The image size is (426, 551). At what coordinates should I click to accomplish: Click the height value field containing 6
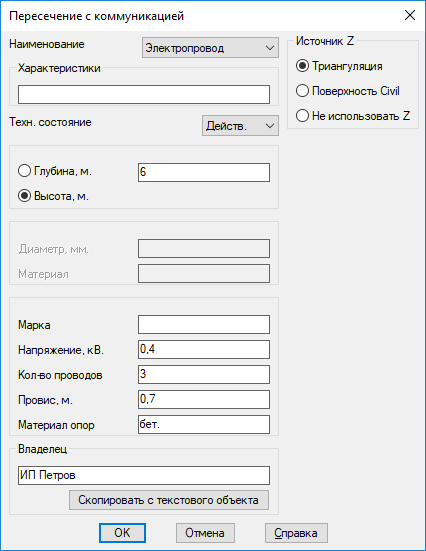point(204,172)
